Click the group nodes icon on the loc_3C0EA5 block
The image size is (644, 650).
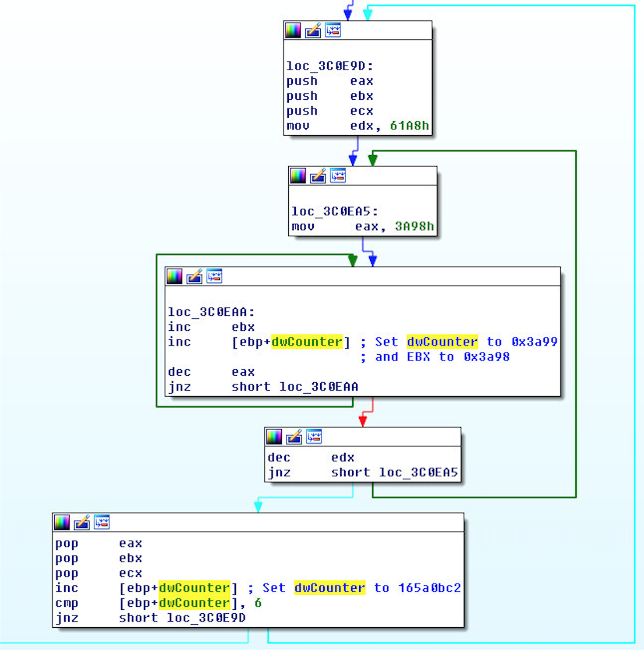click(338, 176)
